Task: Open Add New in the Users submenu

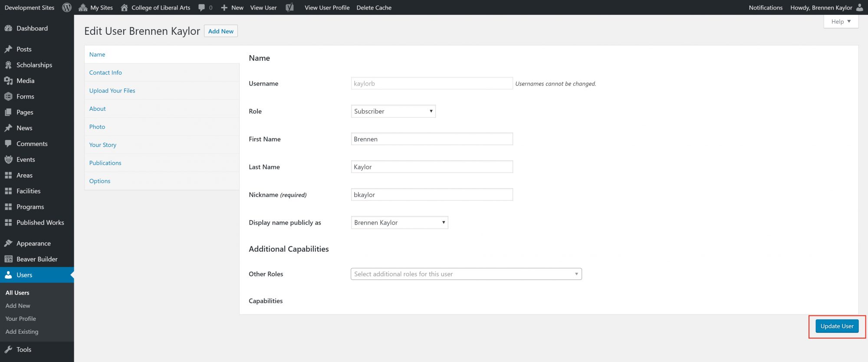Action: point(18,306)
